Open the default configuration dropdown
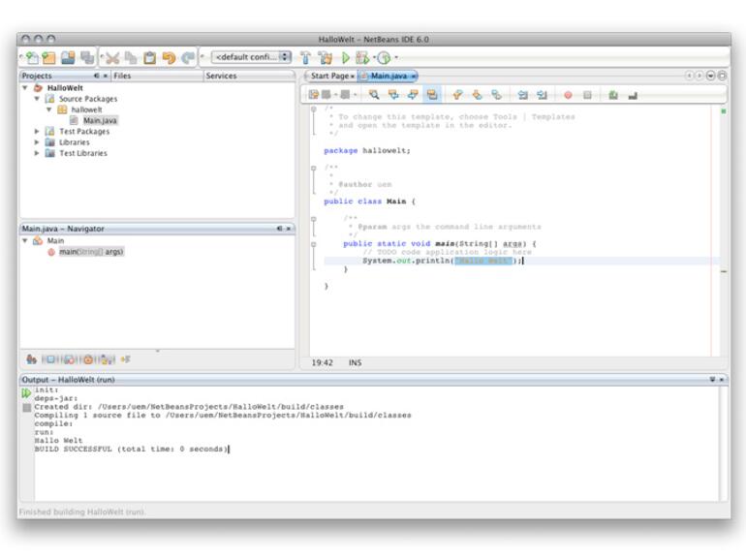Viewport: 746px width, 560px height. point(252,55)
